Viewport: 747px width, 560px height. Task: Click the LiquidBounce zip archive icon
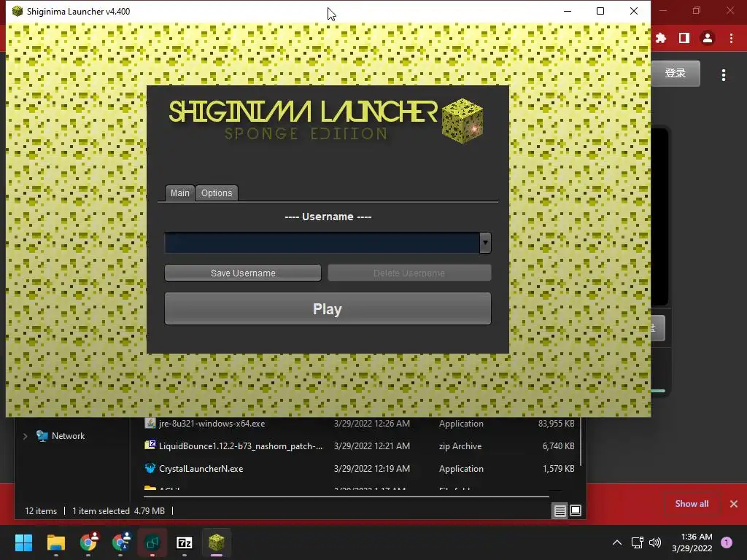[x=150, y=446]
